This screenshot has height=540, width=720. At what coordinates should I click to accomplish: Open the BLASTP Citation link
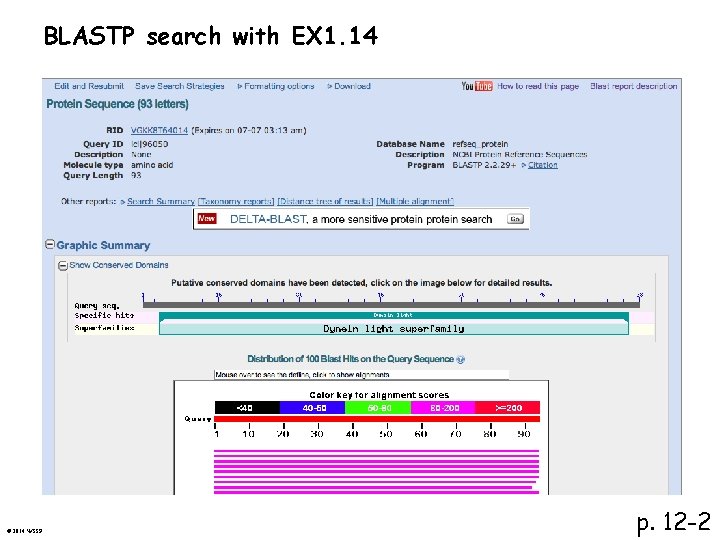click(x=542, y=165)
